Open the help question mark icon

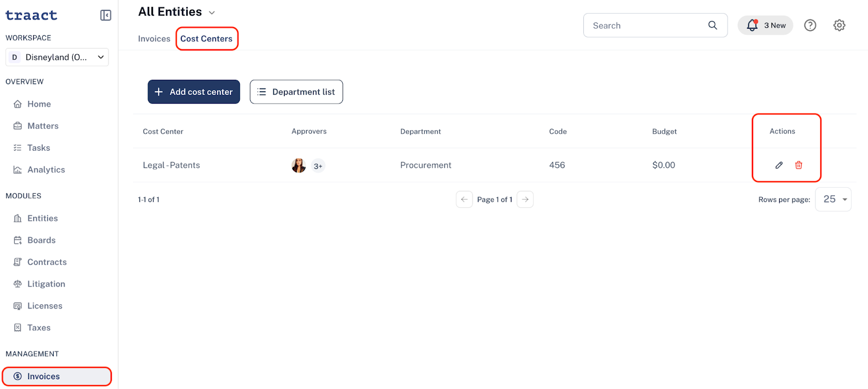click(810, 25)
